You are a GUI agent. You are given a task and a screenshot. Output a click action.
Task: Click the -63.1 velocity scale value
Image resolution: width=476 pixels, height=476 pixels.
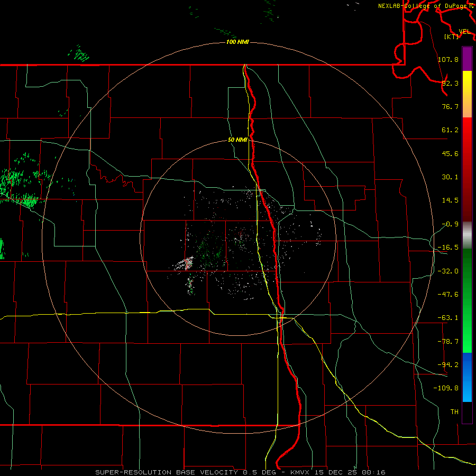click(448, 318)
